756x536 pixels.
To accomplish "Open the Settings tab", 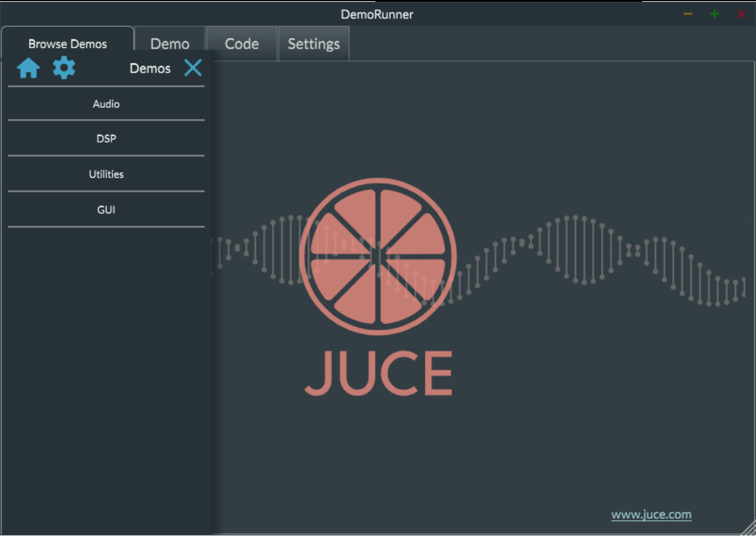I will (x=314, y=43).
